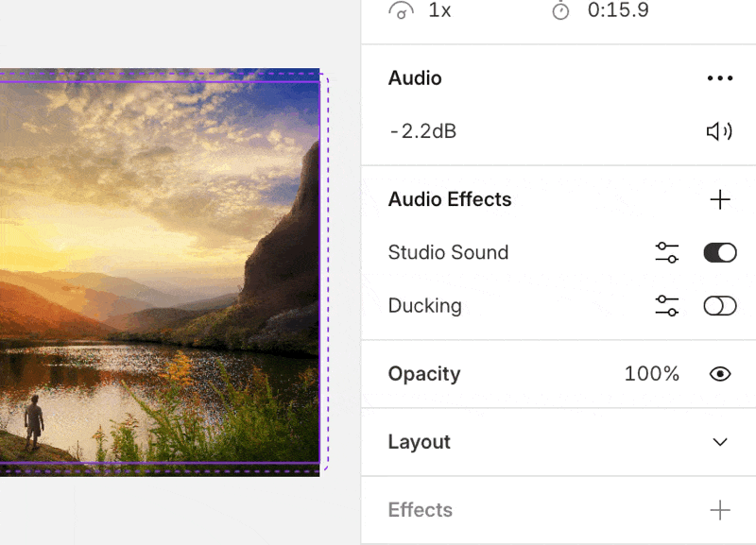Click the Effects label
Viewport: 756px width, 545px height.
[x=420, y=510]
